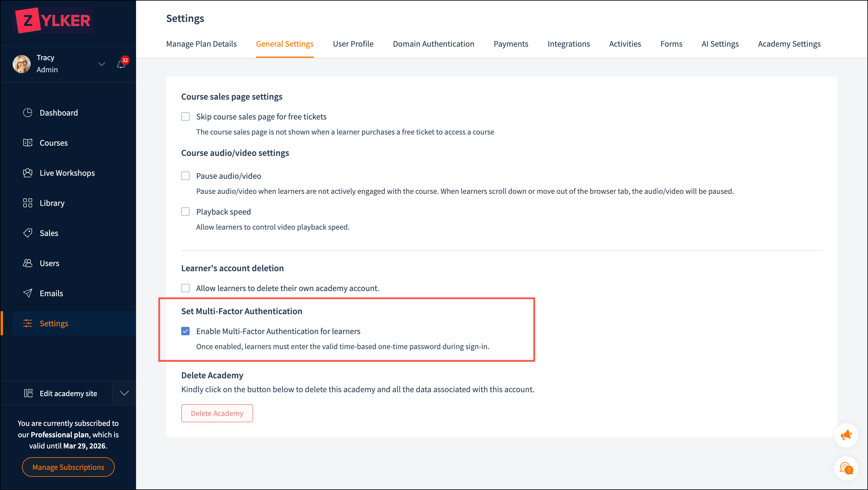Disable Multi-Factor Authentication for learners
Viewport: 868px width, 490px height.
coord(185,331)
